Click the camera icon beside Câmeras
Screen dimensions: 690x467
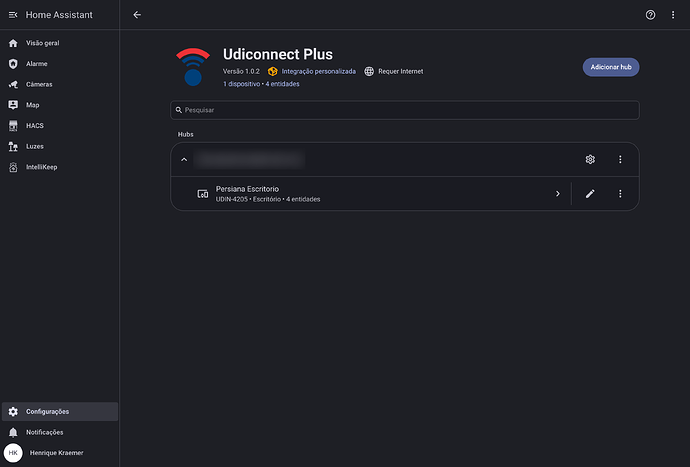(13, 85)
